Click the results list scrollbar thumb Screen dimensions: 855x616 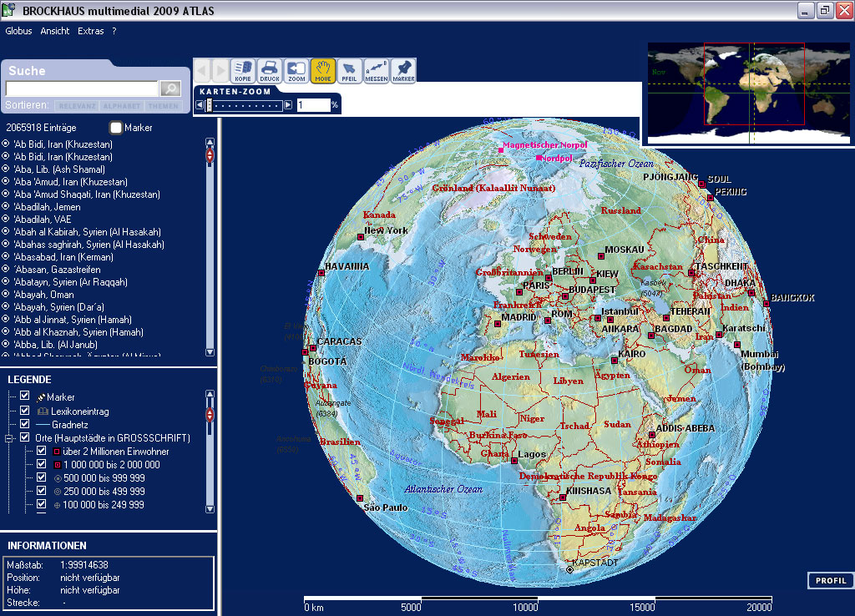210,156
